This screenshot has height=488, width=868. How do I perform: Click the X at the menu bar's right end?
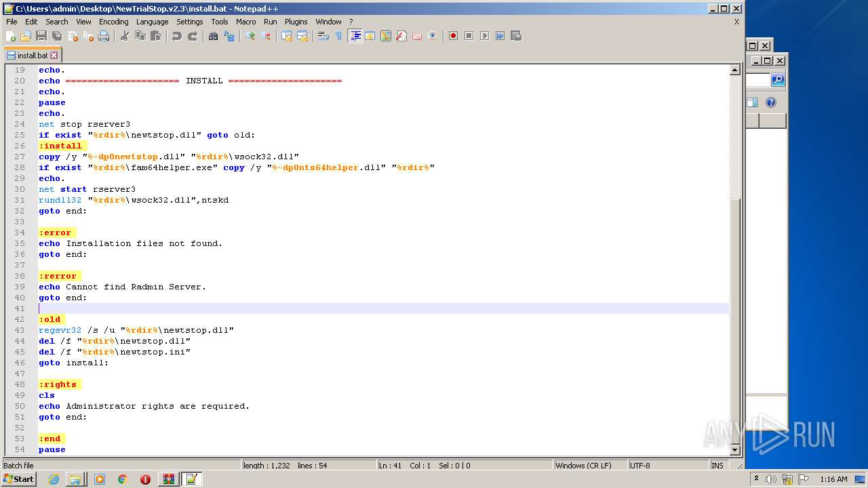(736, 22)
